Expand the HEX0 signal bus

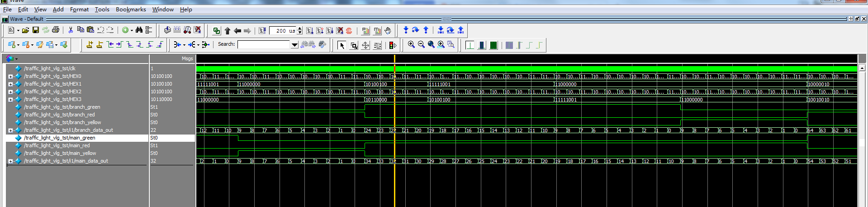pyautogui.click(x=10, y=77)
